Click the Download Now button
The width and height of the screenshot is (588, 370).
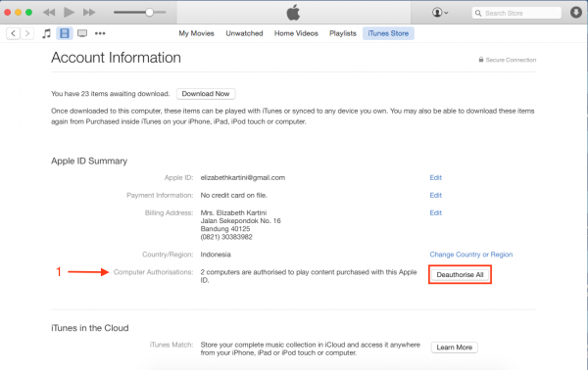[206, 94]
